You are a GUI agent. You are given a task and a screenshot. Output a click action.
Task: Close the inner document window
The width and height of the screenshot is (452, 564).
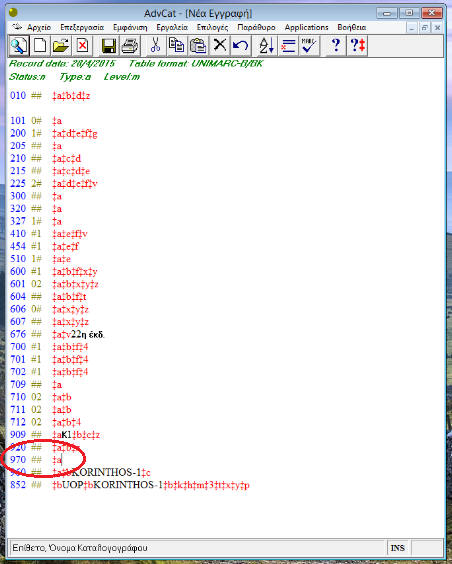[437, 27]
